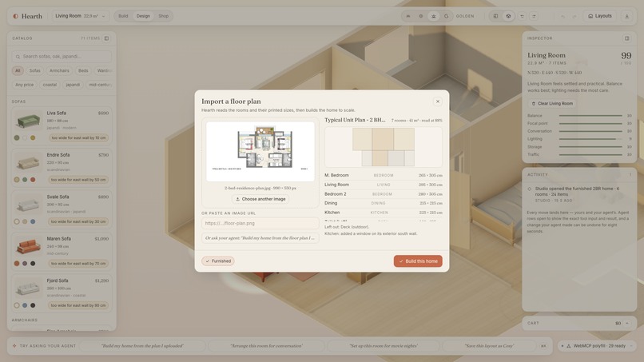The width and height of the screenshot is (644, 362).
Task: Click the Studio activity entry
Action: pyautogui.click(x=579, y=194)
